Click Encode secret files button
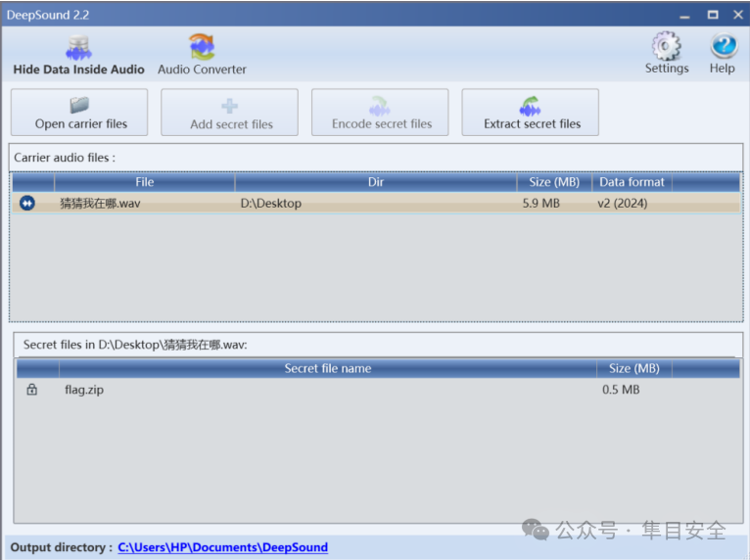The width and height of the screenshot is (750, 560). point(380,113)
